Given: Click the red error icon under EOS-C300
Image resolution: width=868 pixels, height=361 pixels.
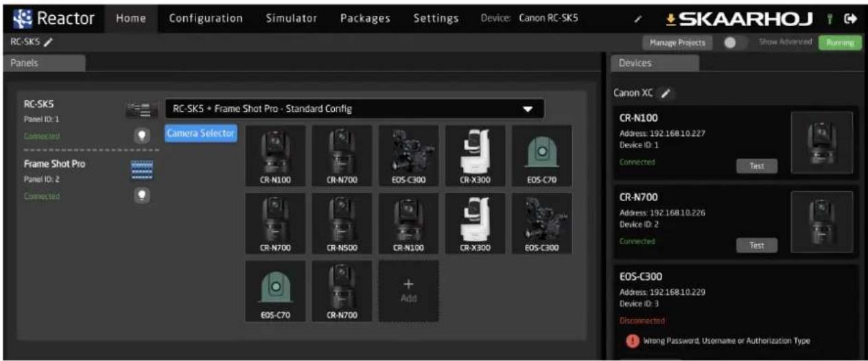Looking at the screenshot, I should click(632, 340).
